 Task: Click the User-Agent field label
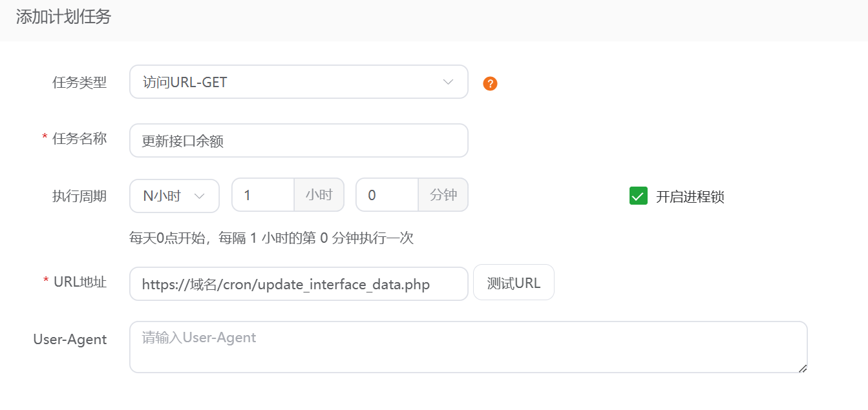pos(70,339)
